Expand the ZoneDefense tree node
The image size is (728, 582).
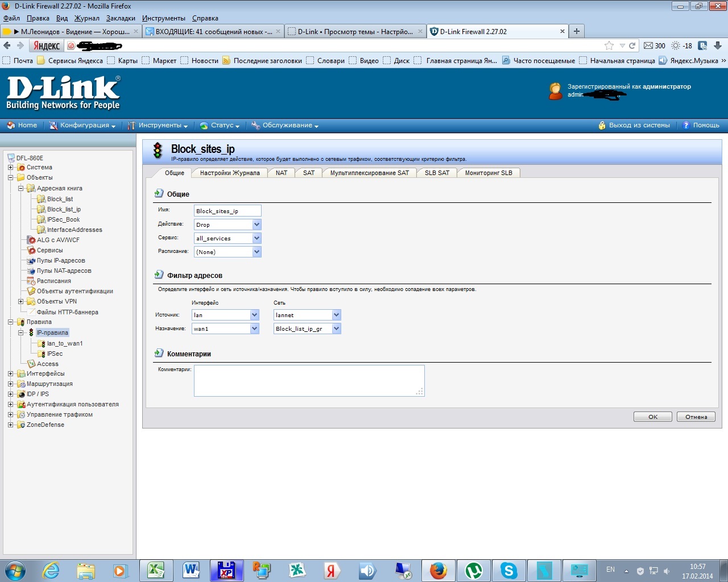(10, 425)
